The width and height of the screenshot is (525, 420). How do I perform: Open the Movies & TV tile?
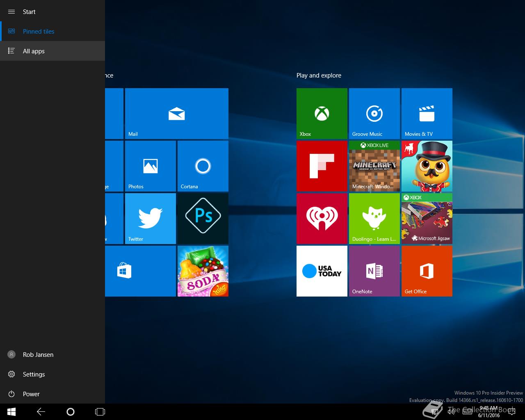[x=427, y=114]
